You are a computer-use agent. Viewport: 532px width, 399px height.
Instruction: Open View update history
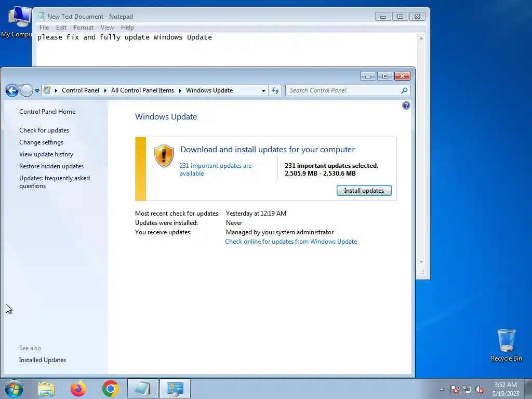46,154
